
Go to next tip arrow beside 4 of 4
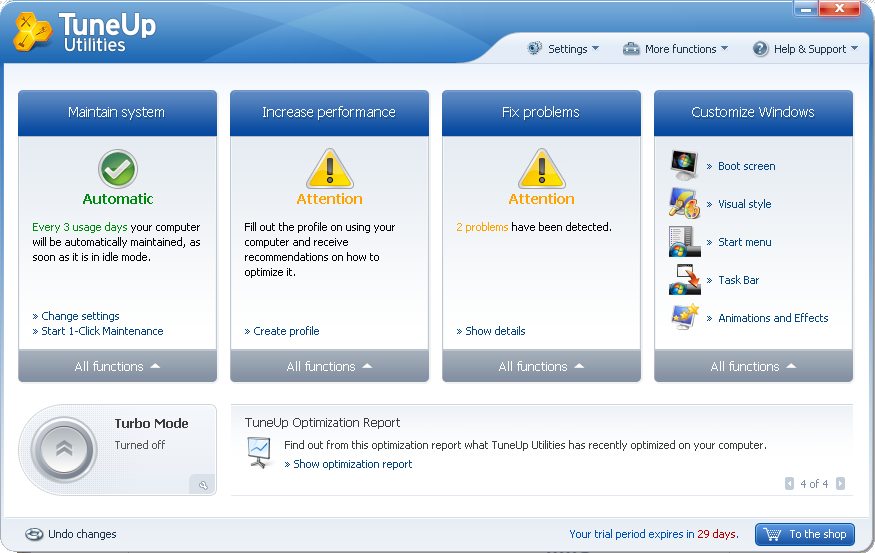tap(840, 483)
